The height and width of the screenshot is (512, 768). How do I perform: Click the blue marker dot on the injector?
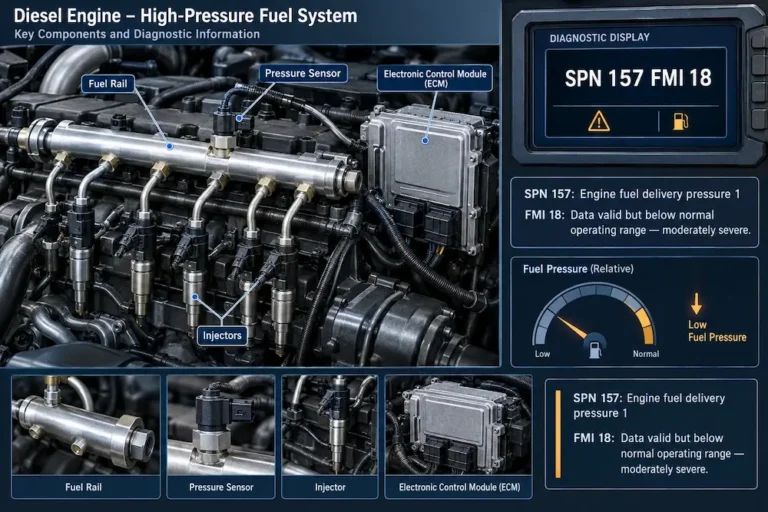click(x=195, y=297)
